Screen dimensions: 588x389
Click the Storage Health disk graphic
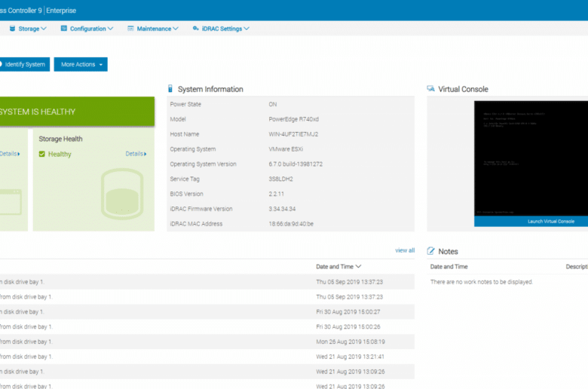click(x=122, y=194)
